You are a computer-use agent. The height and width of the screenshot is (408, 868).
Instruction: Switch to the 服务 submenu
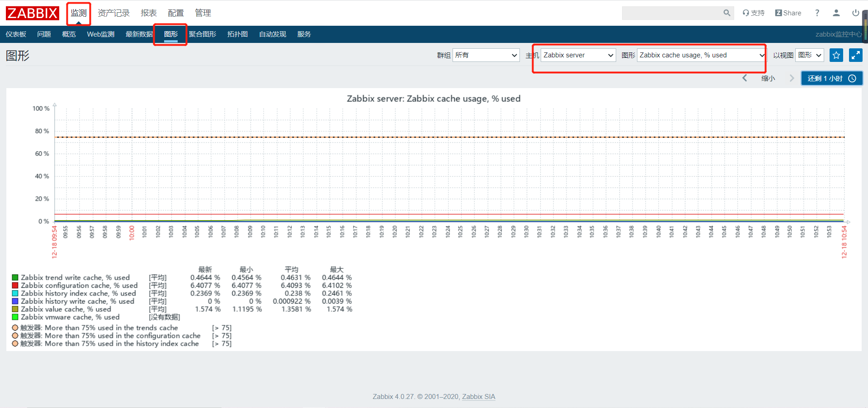click(304, 34)
